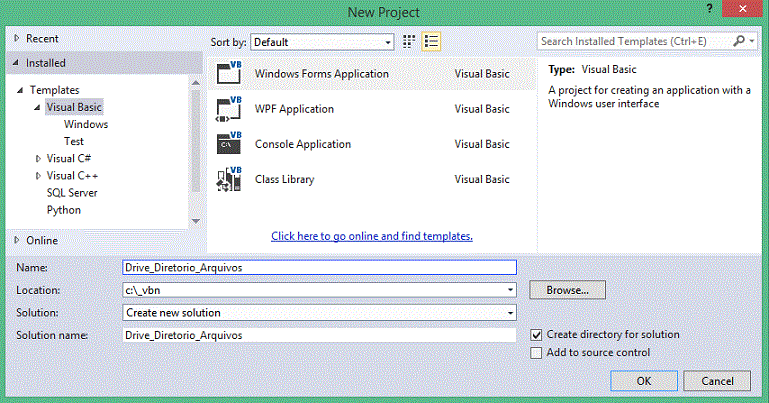
Task: Click the Solution name input field
Action: pyautogui.click(x=319, y=335)
